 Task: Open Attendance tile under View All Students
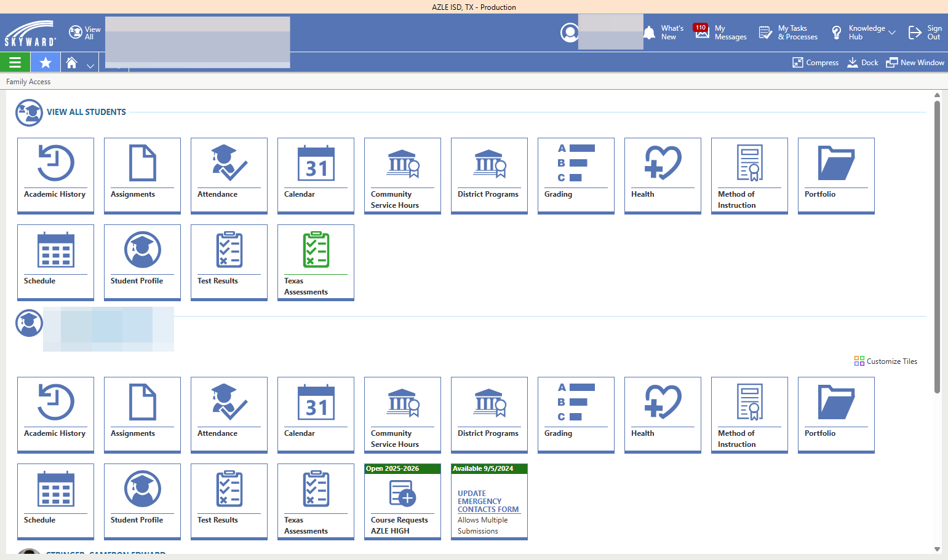pos(229,176)
